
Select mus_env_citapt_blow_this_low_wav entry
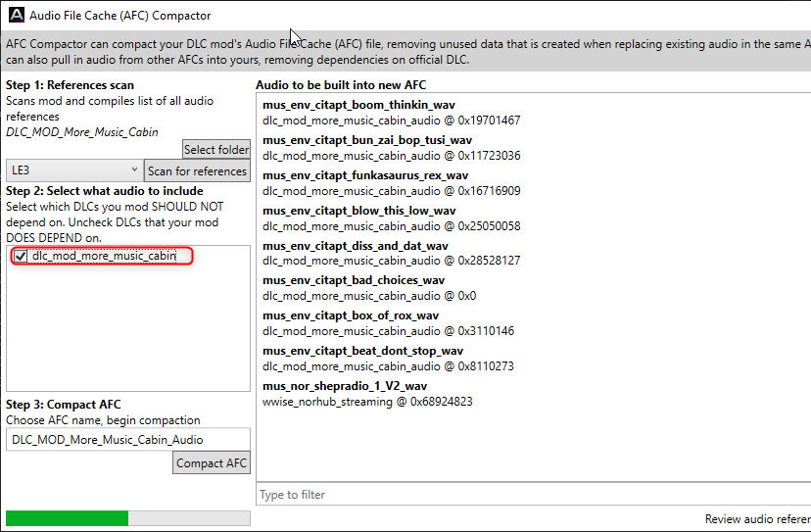pos(358,211)
